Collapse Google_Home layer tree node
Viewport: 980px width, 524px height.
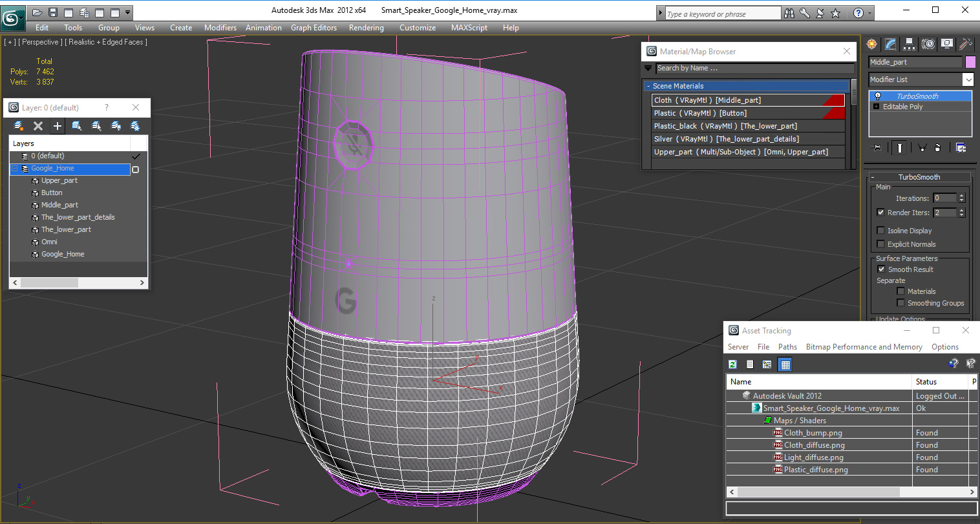(x=15, y=169)
